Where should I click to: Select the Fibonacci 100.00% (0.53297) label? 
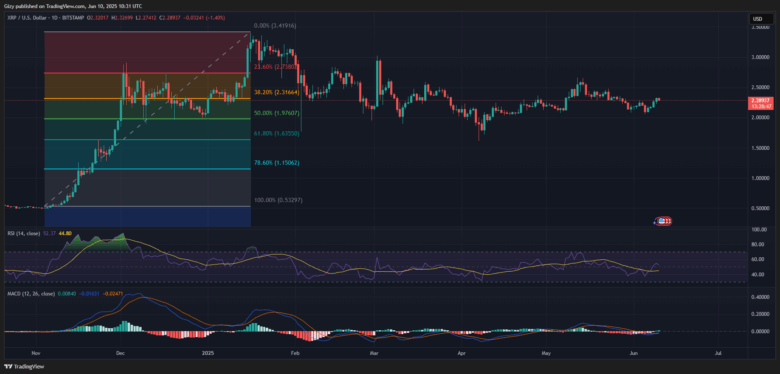tap(278, 200)
